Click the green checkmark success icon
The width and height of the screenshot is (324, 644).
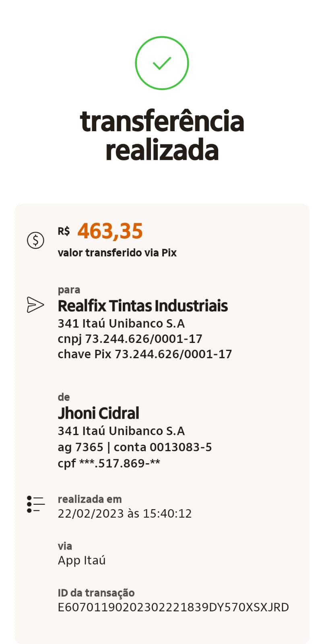[x=162, y=63]
